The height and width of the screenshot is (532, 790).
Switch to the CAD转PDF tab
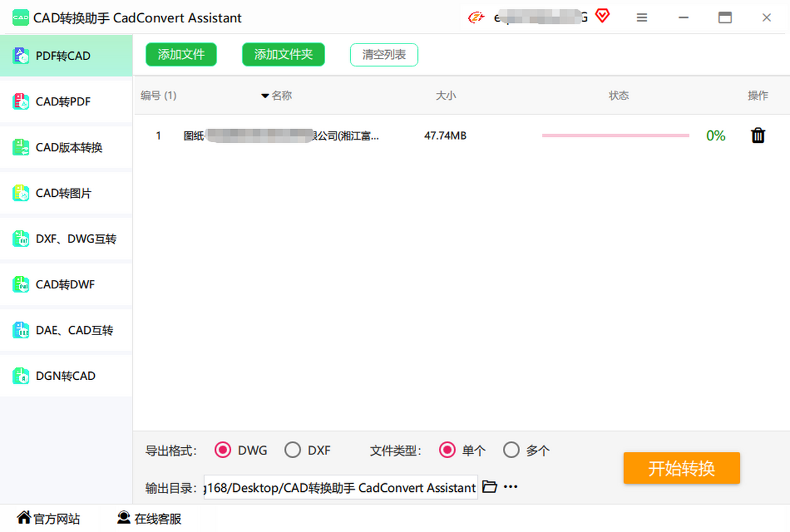[x=63, y=101]
